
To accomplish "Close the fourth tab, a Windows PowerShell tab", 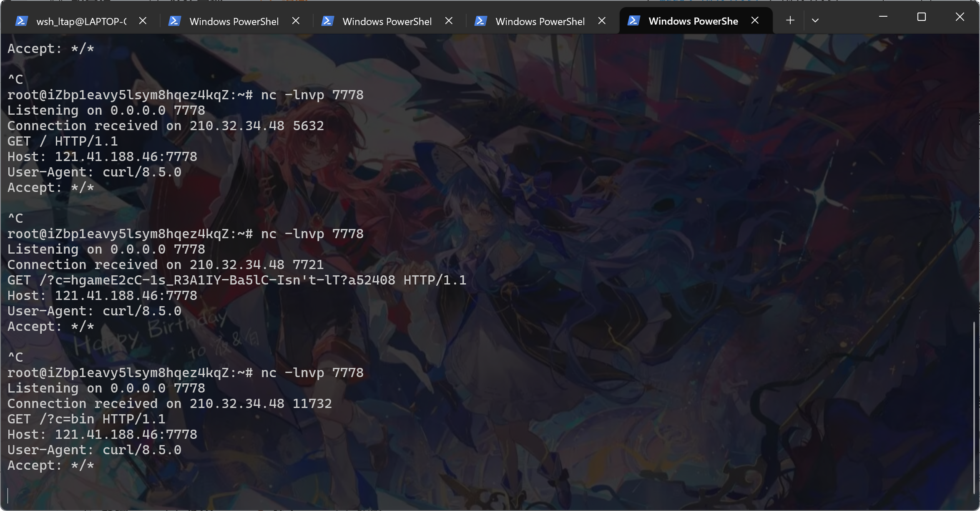I will (x=602, y=21).
